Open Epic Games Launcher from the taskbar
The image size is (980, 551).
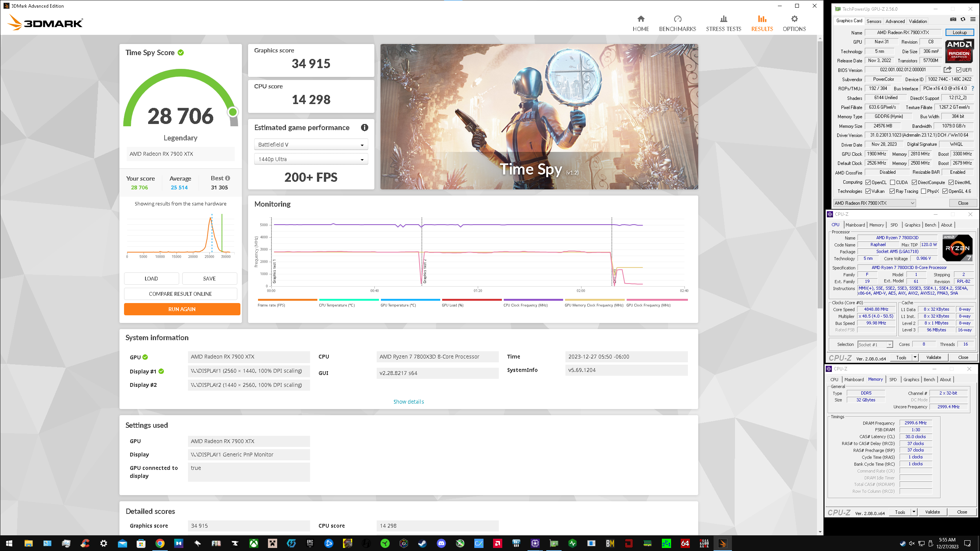[310, 543]
